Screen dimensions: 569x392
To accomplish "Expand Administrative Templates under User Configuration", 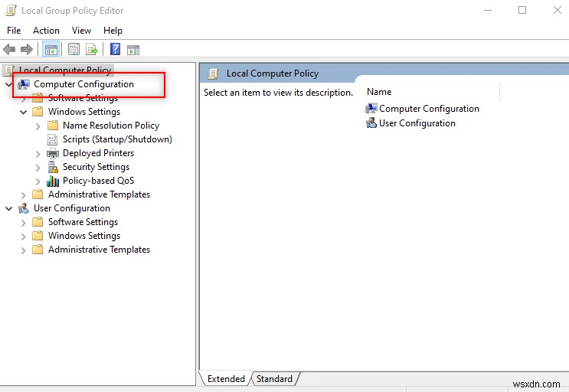I will 23,250.
